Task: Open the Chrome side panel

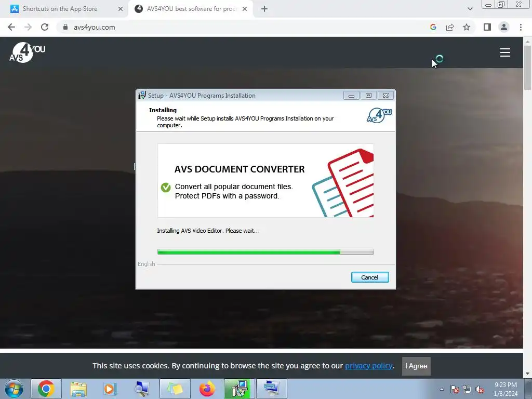Action: (487, 27)
